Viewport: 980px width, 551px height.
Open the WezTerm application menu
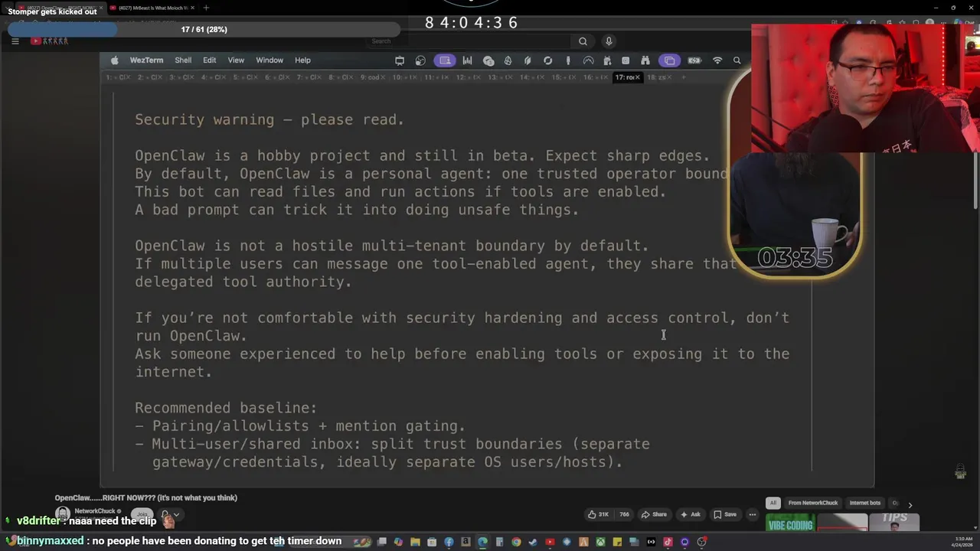coord(146,60)
